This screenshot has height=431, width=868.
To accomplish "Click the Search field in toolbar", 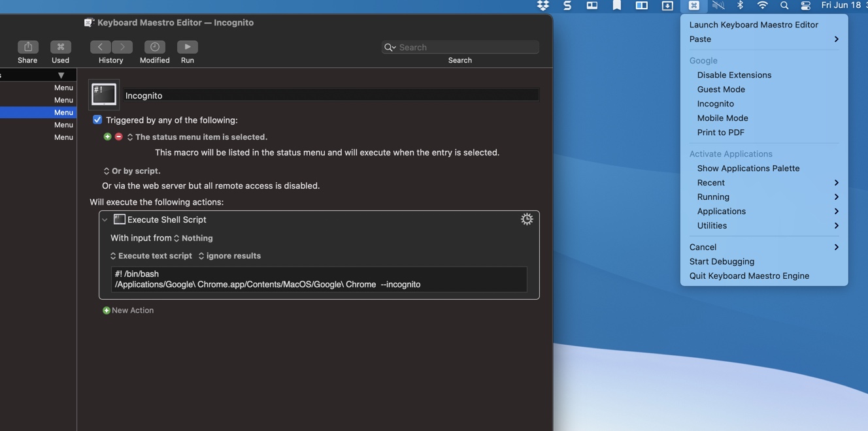I will pyautogui.click(x=460, y=47).
